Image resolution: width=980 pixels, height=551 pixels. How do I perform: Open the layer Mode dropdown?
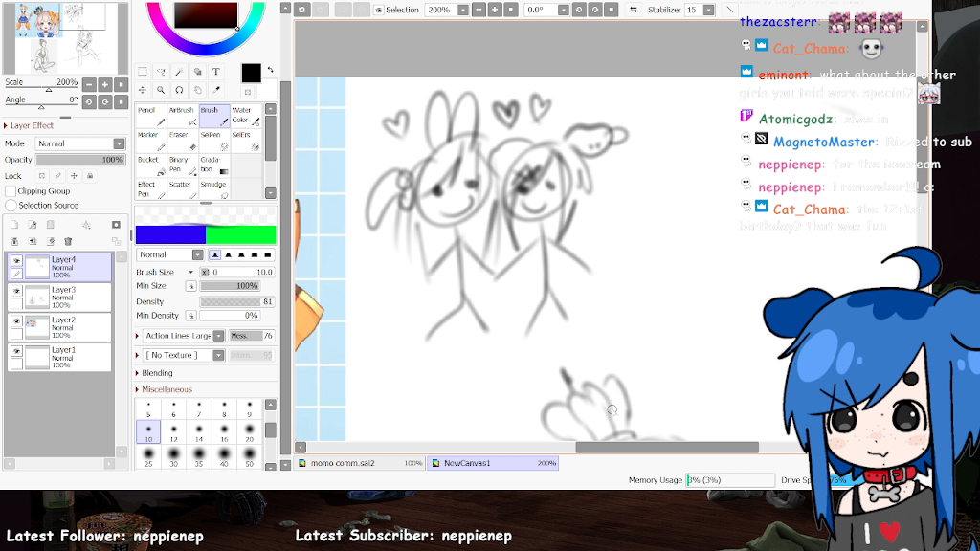pyautogui.click(x=79, y=143)
